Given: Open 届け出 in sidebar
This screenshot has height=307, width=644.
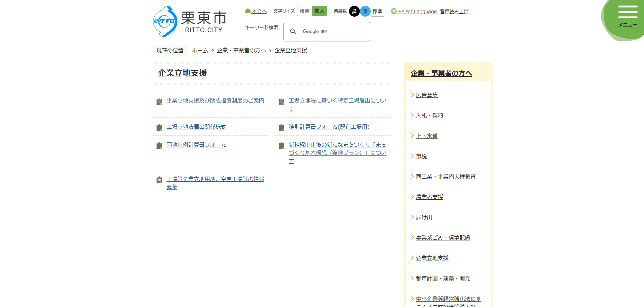Looking at the screenshot, I should click(424, 217).
